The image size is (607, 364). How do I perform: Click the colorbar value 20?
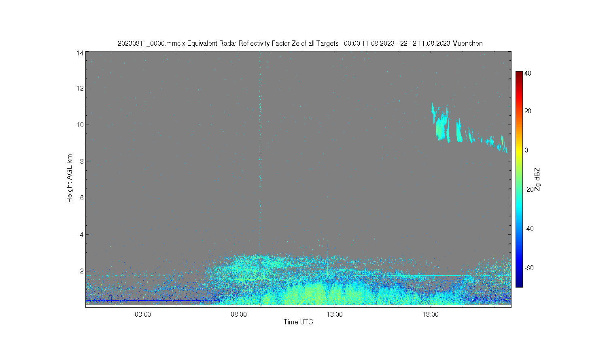coord(528,111)
